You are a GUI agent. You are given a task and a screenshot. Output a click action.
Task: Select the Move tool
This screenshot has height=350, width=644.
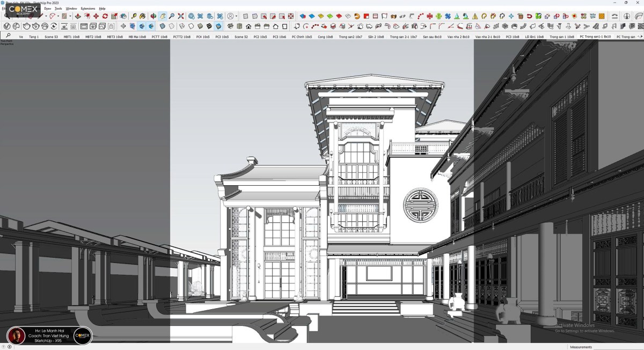tap(96, 16)
